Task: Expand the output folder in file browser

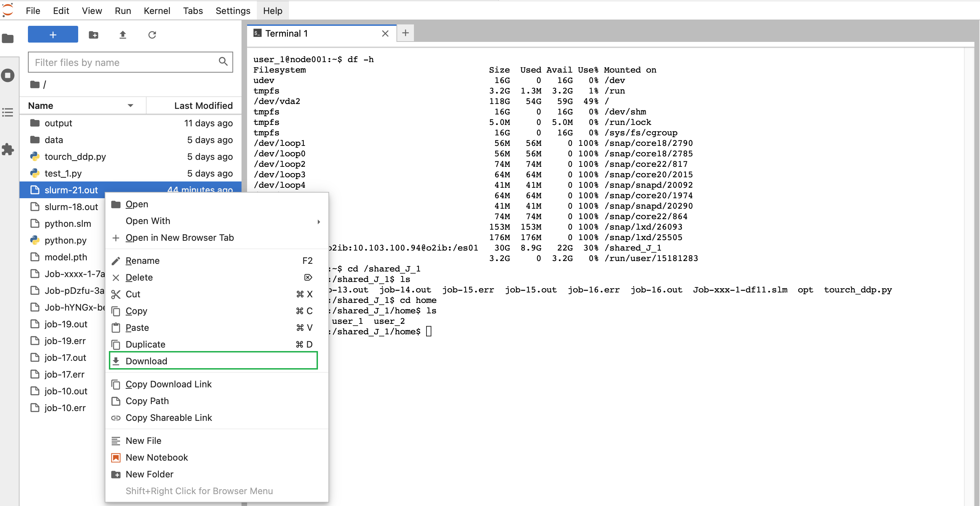Action: click(59, 122)
